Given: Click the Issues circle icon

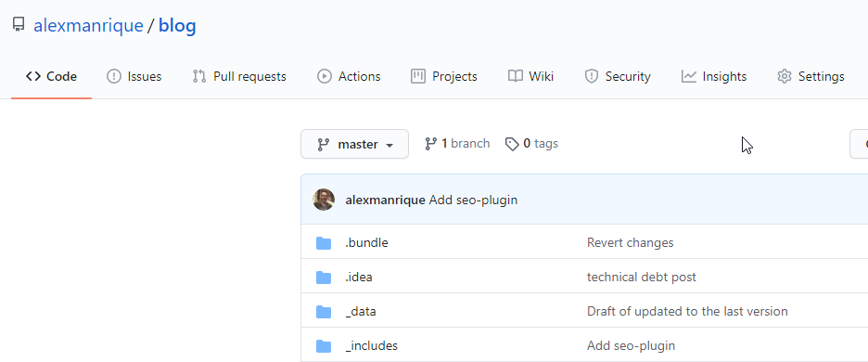Looking at the screenshot, I should pos(113,76).
